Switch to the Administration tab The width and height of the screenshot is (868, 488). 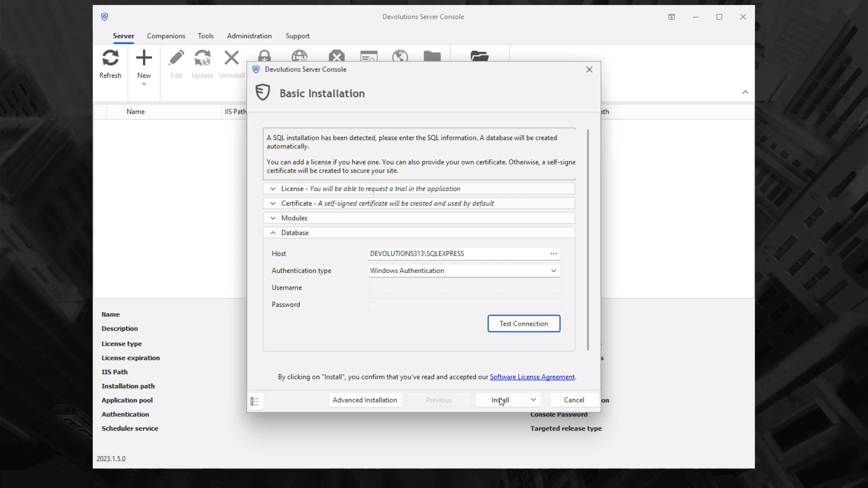[x=249, y=36]
